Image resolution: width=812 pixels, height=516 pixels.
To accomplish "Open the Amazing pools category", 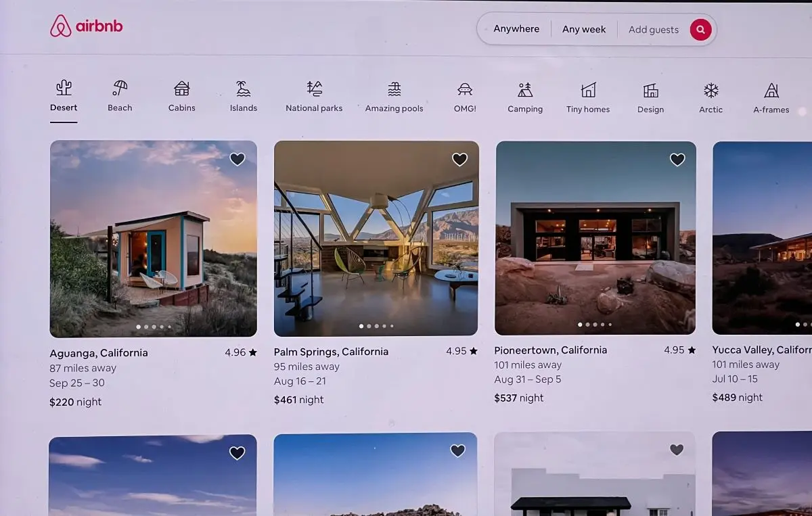I will [x=394, y=95].
